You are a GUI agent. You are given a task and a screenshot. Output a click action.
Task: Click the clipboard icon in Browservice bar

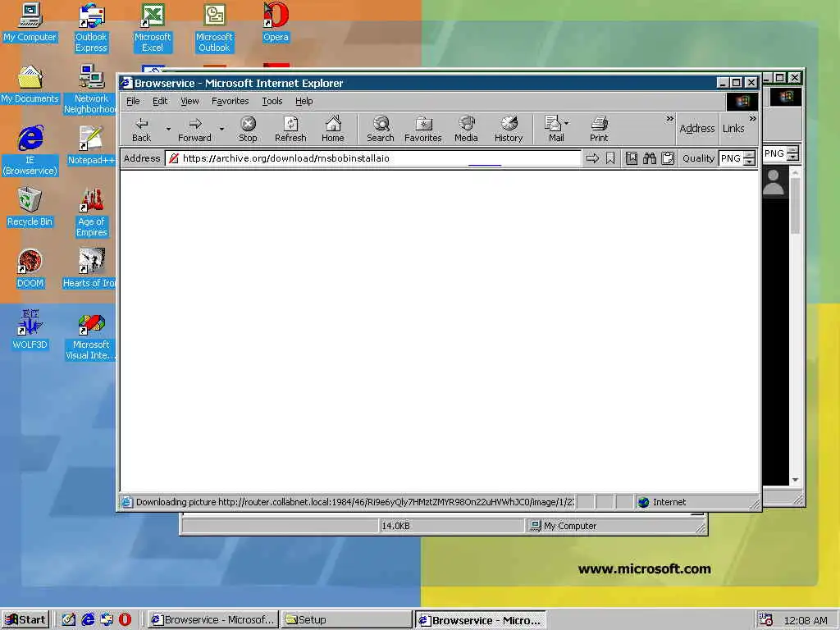coord(668,158)
